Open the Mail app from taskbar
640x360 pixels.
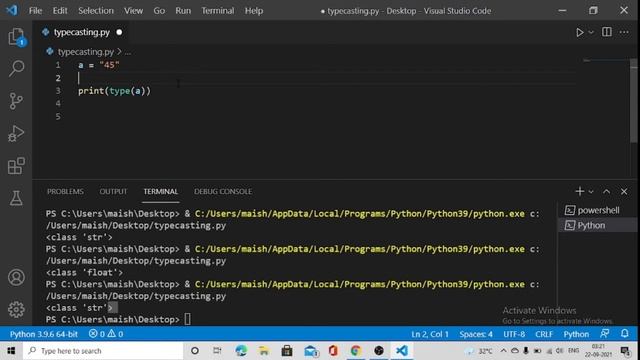(x=310, y=351)
